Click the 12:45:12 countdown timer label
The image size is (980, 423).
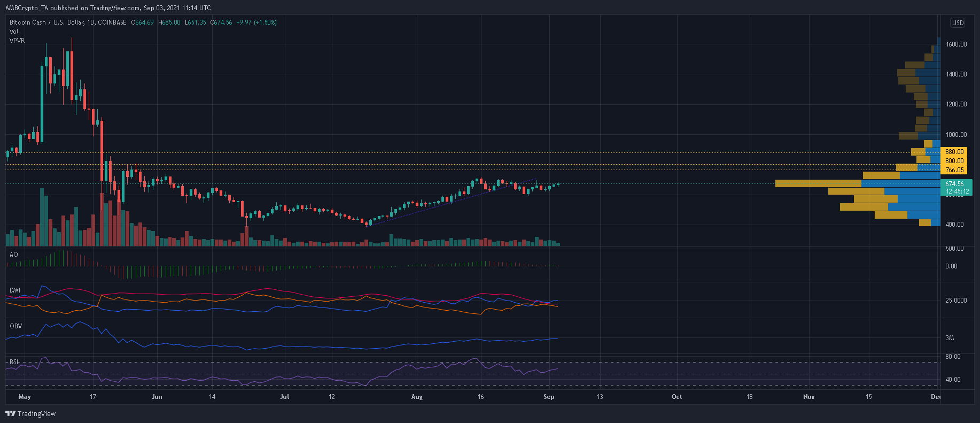point(956,191)
